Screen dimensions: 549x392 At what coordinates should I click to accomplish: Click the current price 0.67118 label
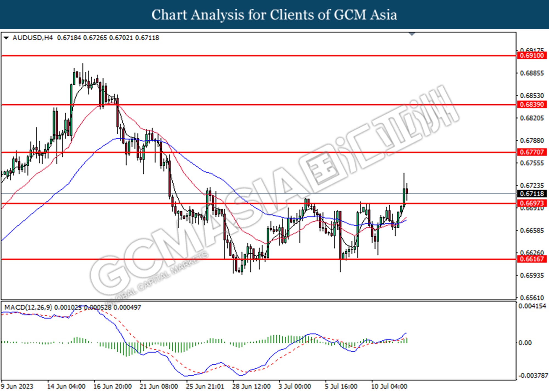click(532, 194)
